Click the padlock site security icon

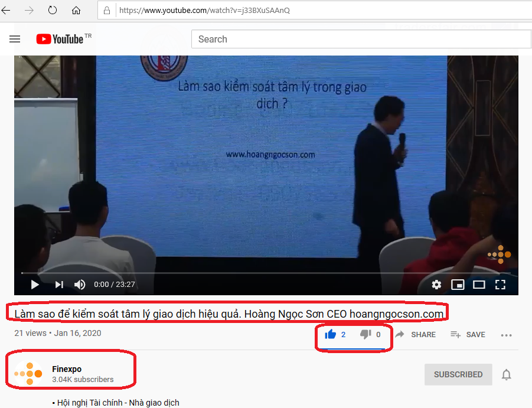tap(106, 11)
